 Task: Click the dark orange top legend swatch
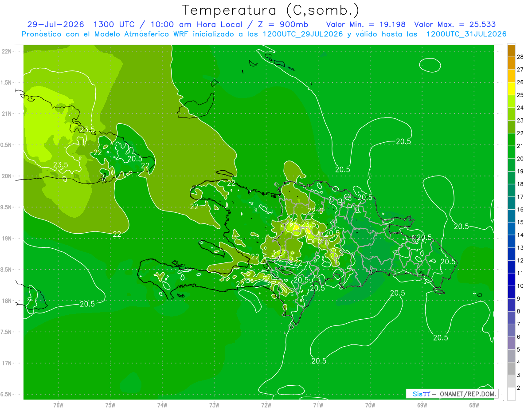(x=511, y=50)
